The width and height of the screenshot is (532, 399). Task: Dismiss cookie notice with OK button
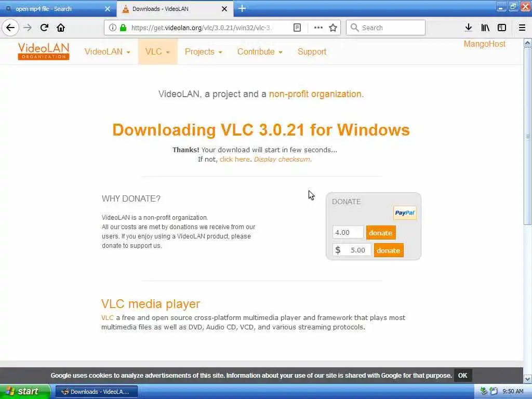coord(462,375)
